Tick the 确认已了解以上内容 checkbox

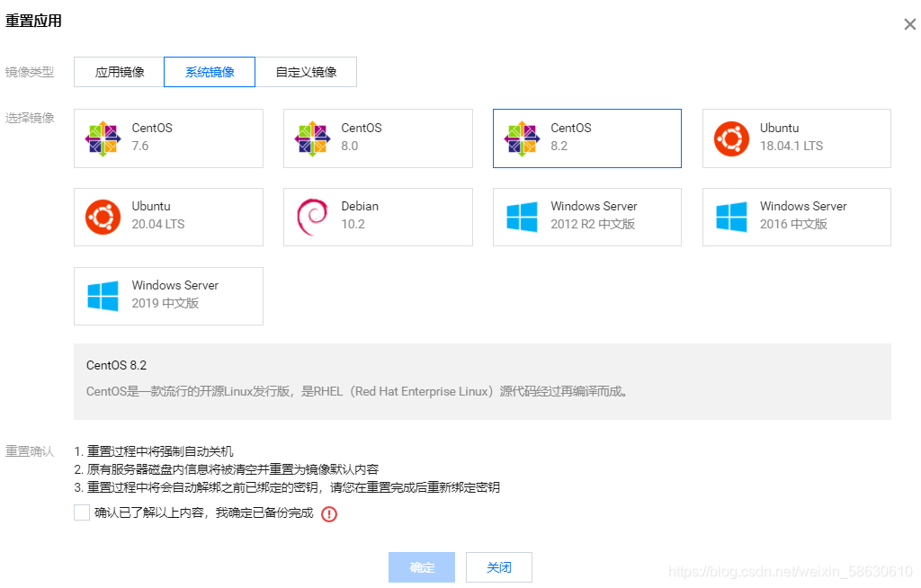click(x=82, y=512)
